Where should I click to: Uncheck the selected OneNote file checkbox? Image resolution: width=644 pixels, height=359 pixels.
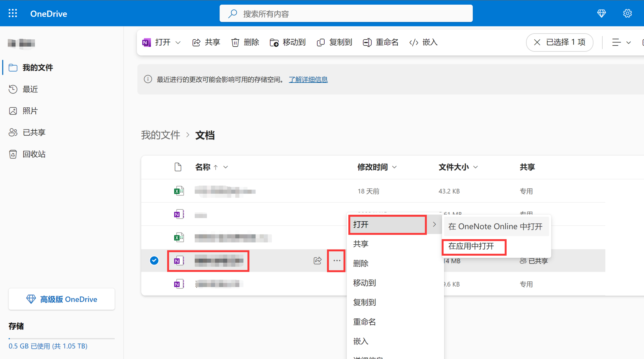(154, 260)
